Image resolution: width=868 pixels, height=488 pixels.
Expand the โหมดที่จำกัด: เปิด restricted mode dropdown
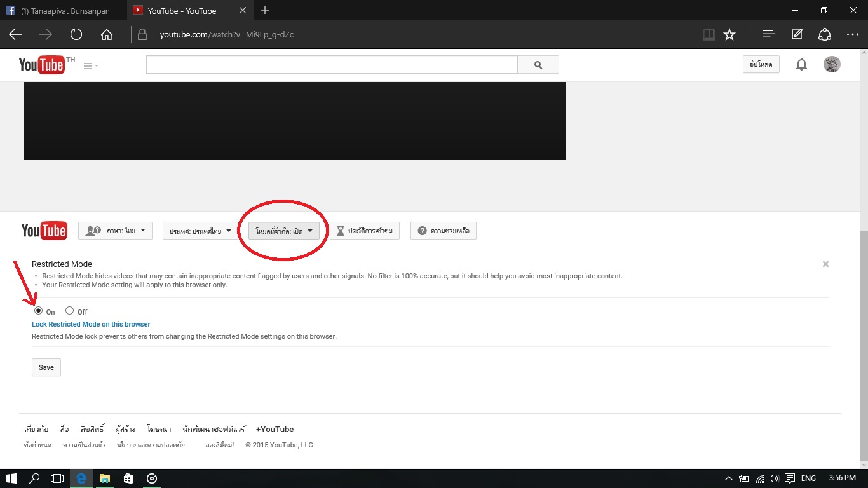click(x=283, y=231)
